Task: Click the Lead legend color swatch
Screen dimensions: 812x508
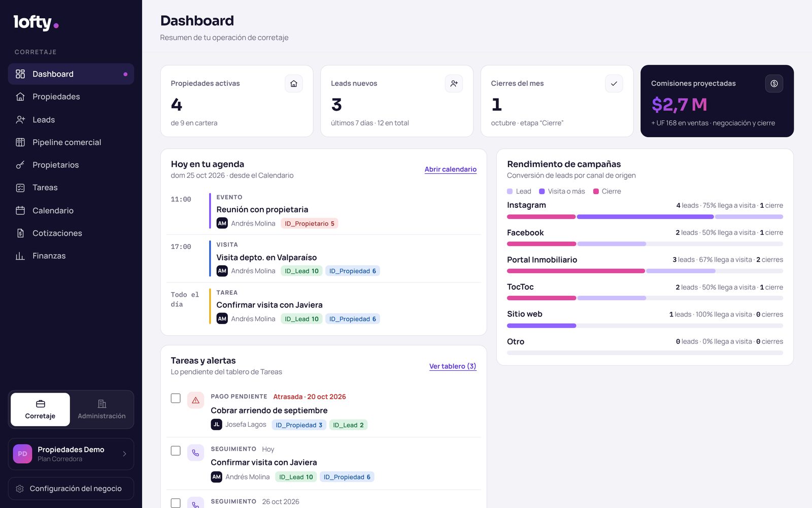Action: tap(510, 192)
